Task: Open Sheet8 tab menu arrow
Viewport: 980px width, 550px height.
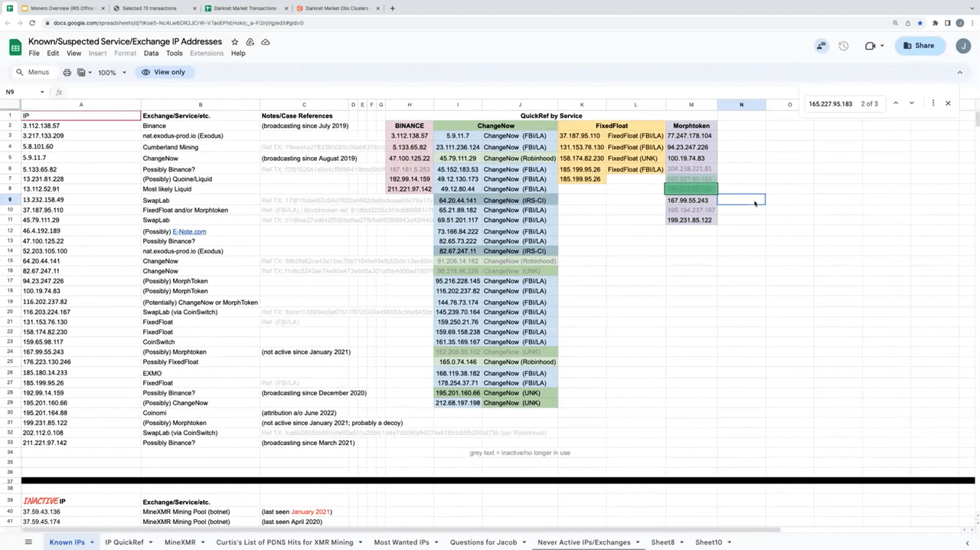Action: [x=681, y=542]
